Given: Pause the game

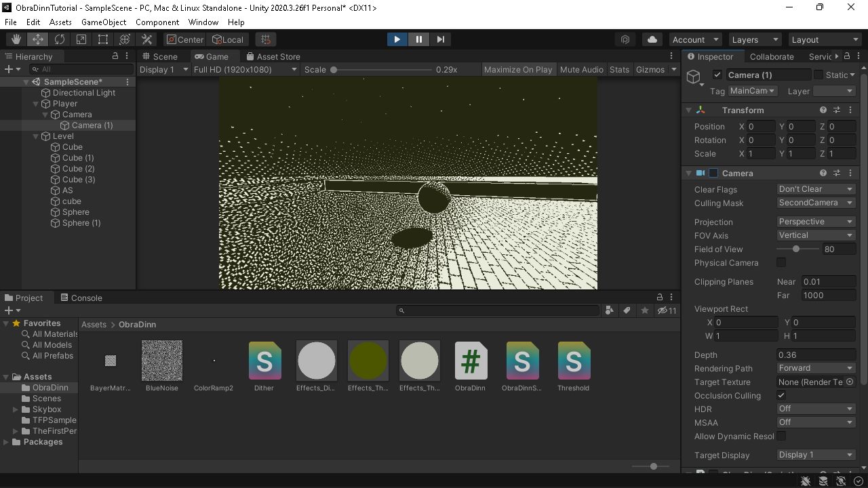Looking at the screenshot, I should 419,39.
